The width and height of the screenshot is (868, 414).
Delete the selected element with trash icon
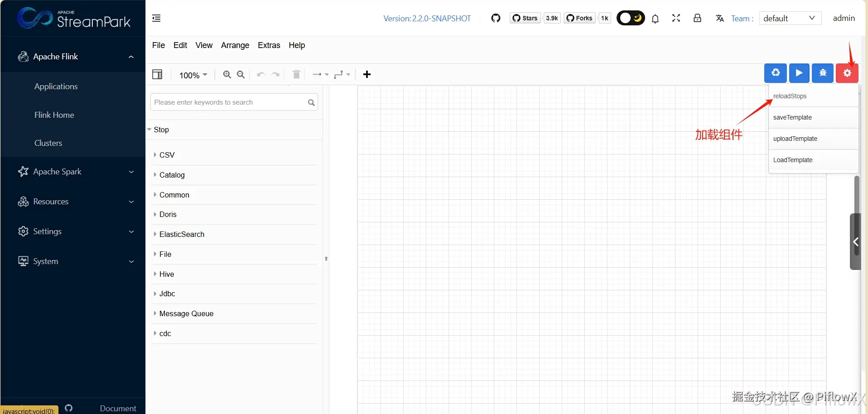tap(296, 74)
